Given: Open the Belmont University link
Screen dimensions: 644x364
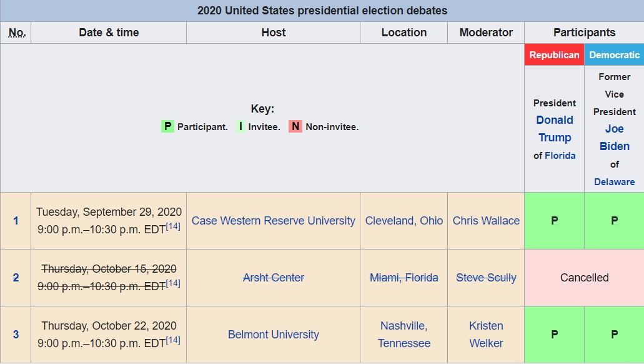Looking at the screenshot, I should pos(274,335).
